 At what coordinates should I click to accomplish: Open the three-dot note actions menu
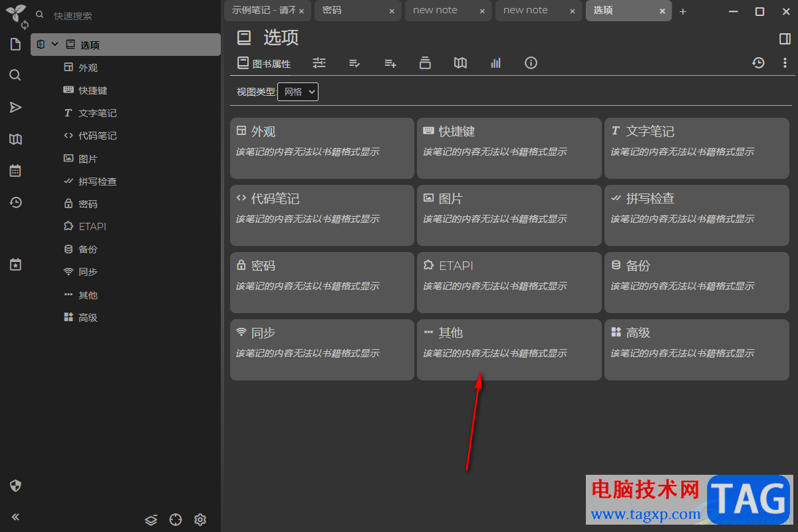pos(785,63)
